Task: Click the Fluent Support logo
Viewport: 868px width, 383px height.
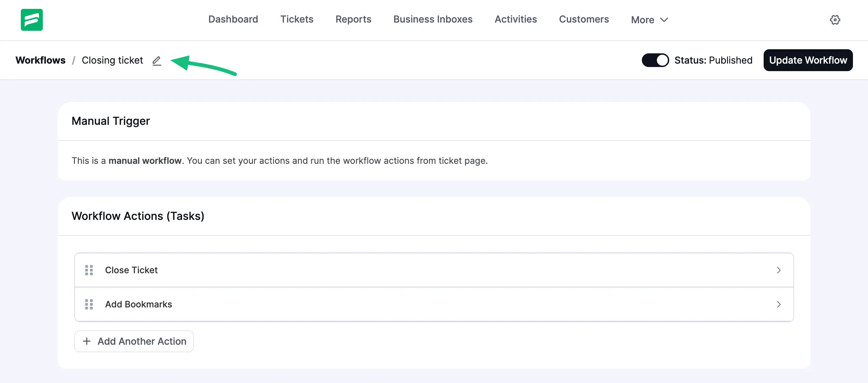Action: (31, 20)
